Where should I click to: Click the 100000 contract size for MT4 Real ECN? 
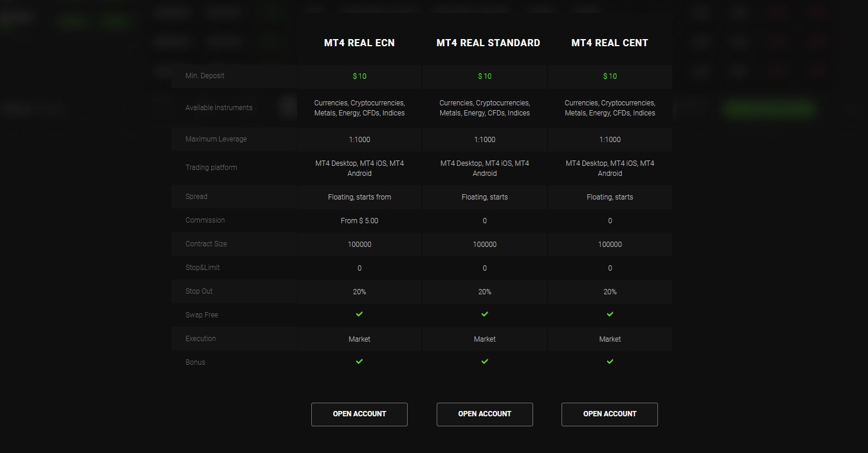point(359,245)
